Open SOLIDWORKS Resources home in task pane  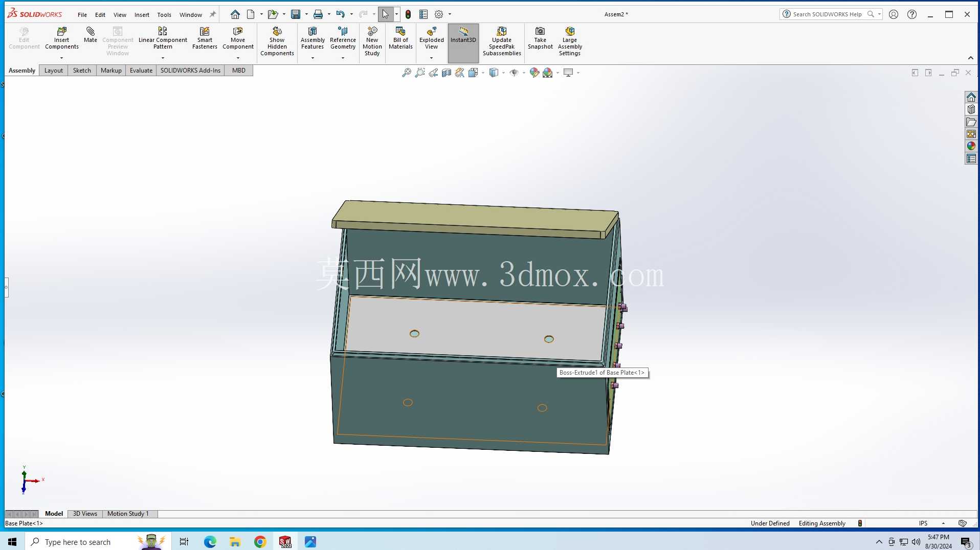pyautogui.click(x=971, y=97)
